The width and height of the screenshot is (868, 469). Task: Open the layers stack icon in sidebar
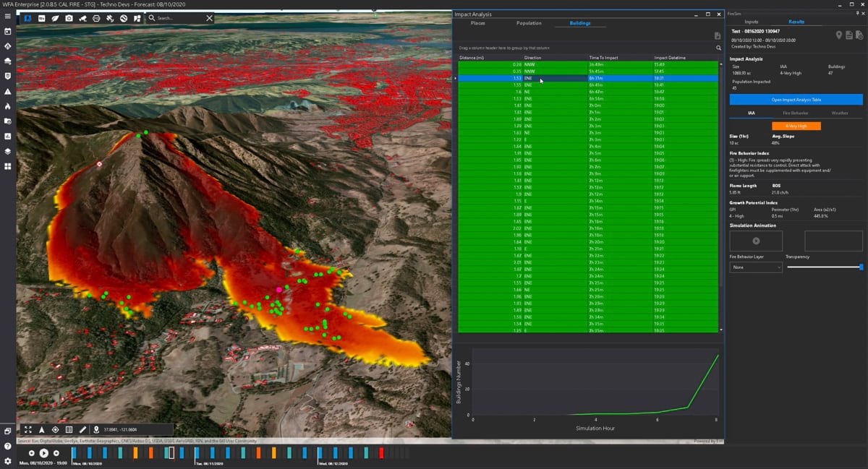(x=7, y=151)
